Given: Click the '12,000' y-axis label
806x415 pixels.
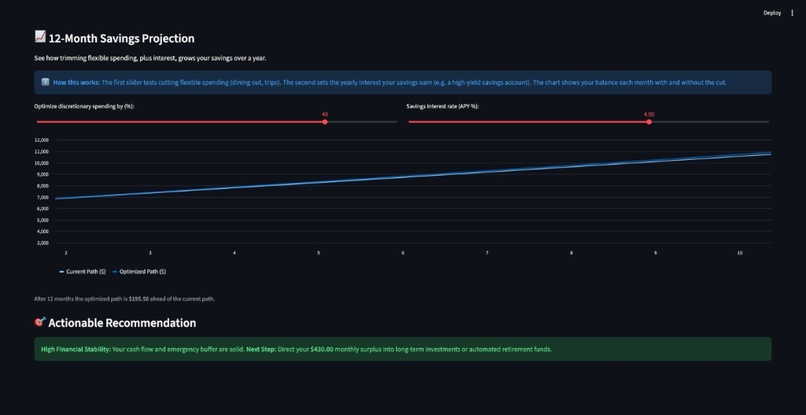Looking at the screenshot, I should (x=42, y=140).
